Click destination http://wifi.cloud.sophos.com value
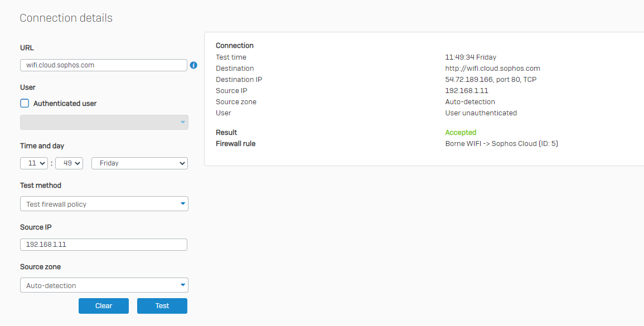The image size is (644, 326). tap(492, 69)
